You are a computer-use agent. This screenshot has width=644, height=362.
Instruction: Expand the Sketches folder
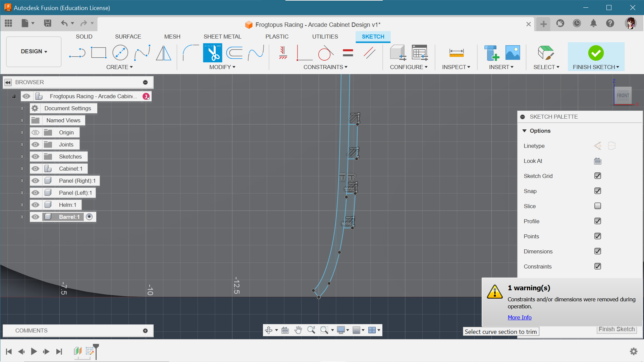22,157
